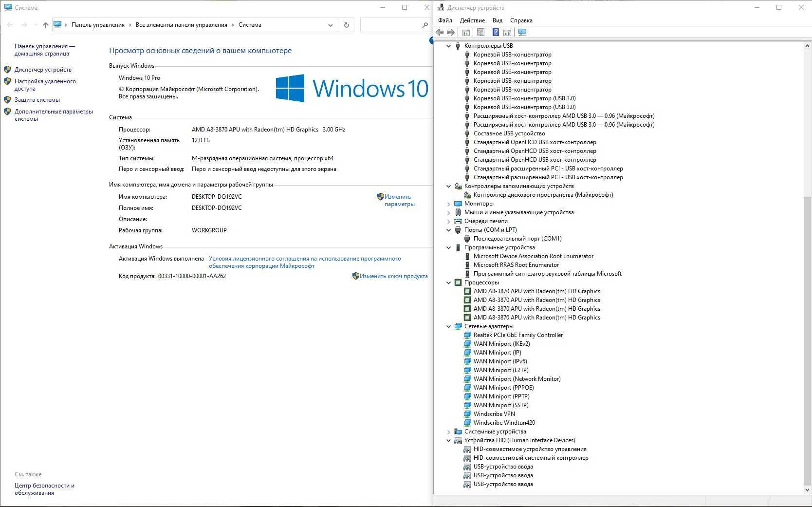Click scrollbar down arrow in Device Manager
The width and height of the screenshot is (812, 507).
pos(807,490)
